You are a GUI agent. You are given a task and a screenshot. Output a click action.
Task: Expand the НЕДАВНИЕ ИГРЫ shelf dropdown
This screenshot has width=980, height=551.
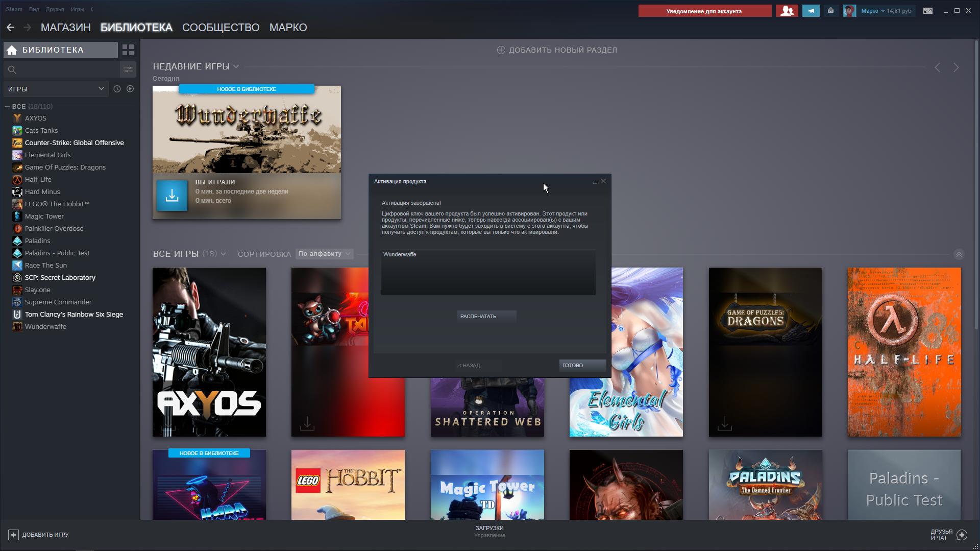pos(236,66)
